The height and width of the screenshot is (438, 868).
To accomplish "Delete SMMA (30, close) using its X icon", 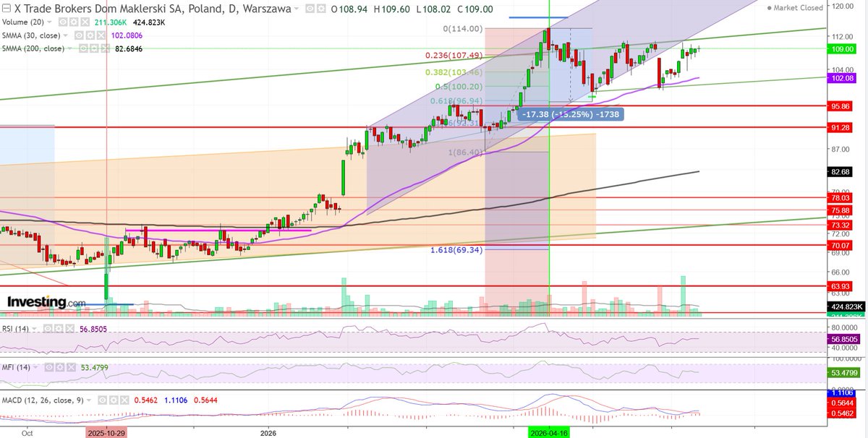I will (x=102, y=35).
